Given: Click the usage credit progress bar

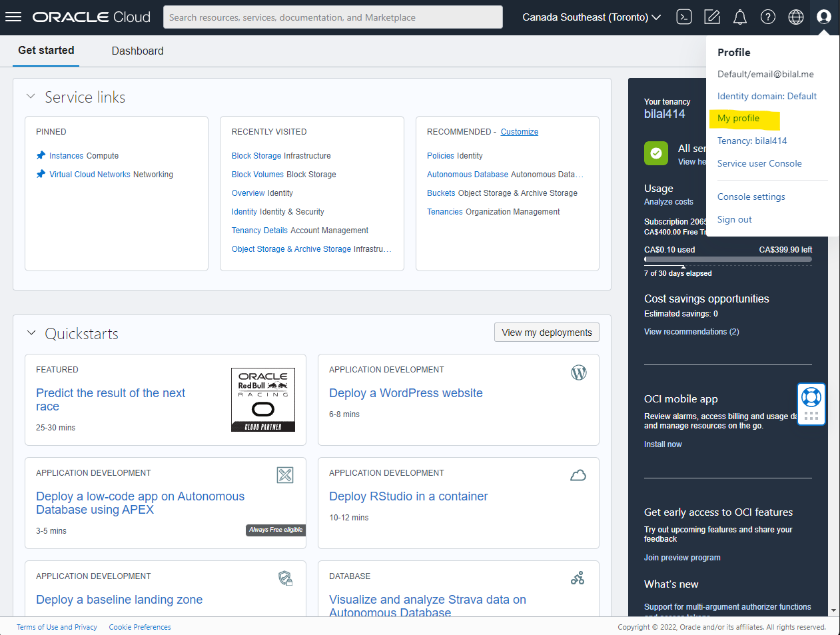Looking at the screenshot, I should (x=728, y=259).
